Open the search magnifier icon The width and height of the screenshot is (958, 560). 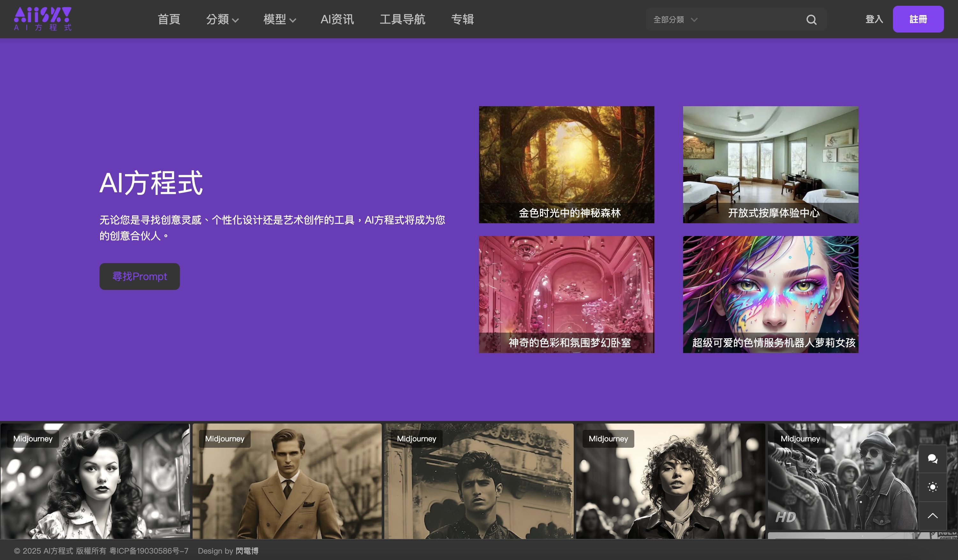click(812, 19)
